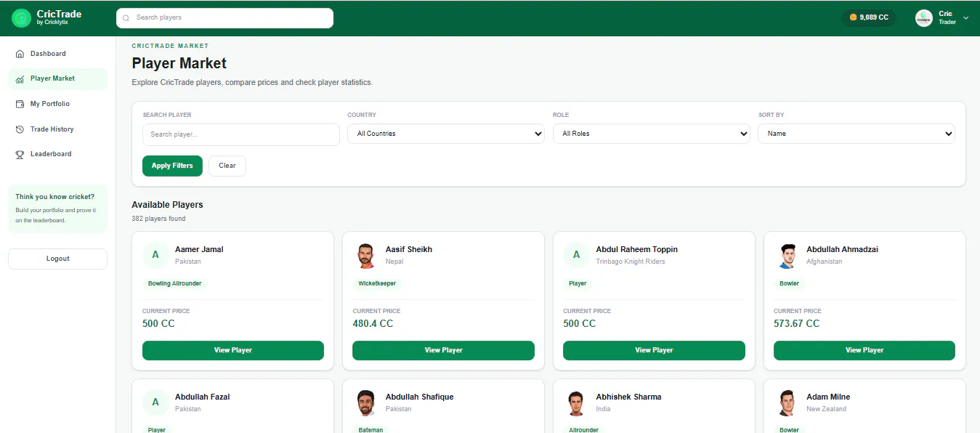Select Player Market in the sidebar
Image resolution: width=980 pixels, height=433 pixels.
(x=58, y=78)
